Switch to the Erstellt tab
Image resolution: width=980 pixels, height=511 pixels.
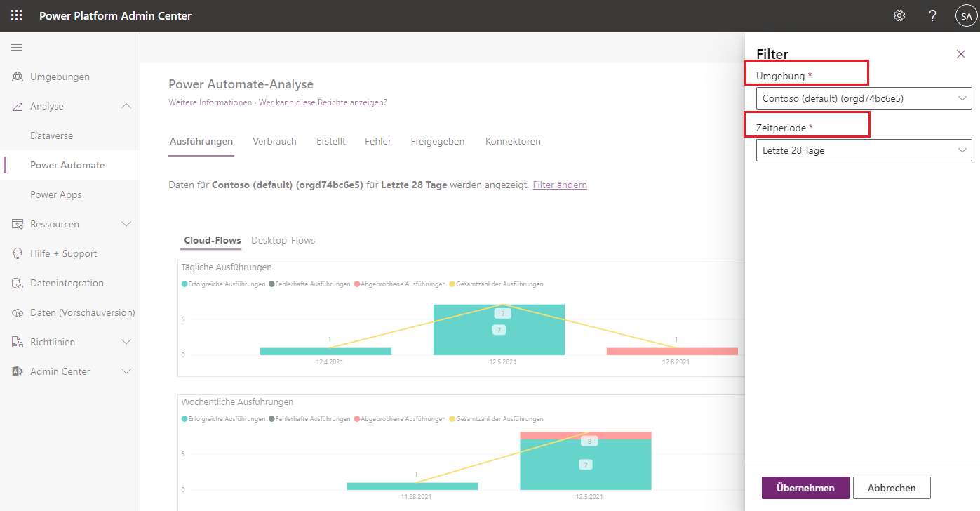(x=330, y=141)
